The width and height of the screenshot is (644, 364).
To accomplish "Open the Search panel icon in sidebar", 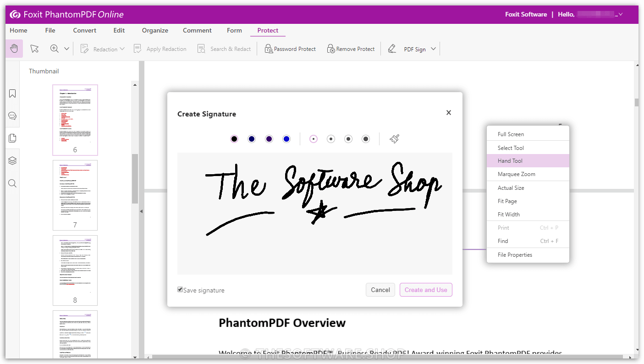I will point(12,183).
